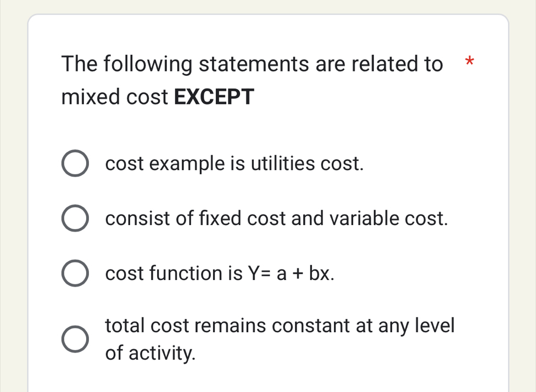Click the label 'consist of fixed cost and variable cost.'

(x=276, y=219)
